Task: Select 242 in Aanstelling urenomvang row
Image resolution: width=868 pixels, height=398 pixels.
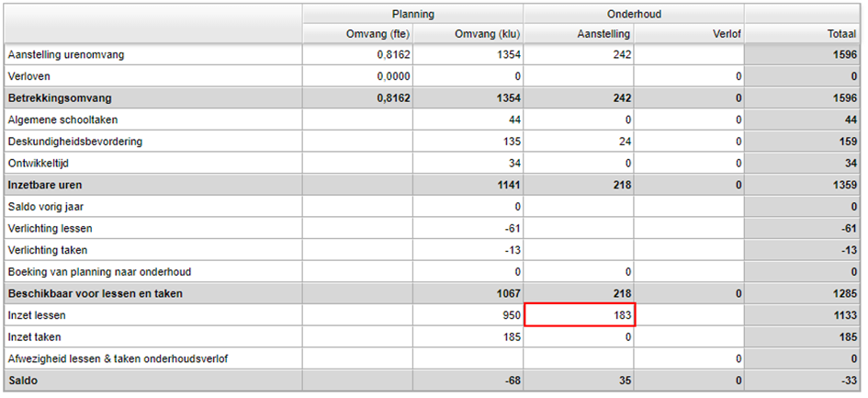Action: tap(622, 55)
